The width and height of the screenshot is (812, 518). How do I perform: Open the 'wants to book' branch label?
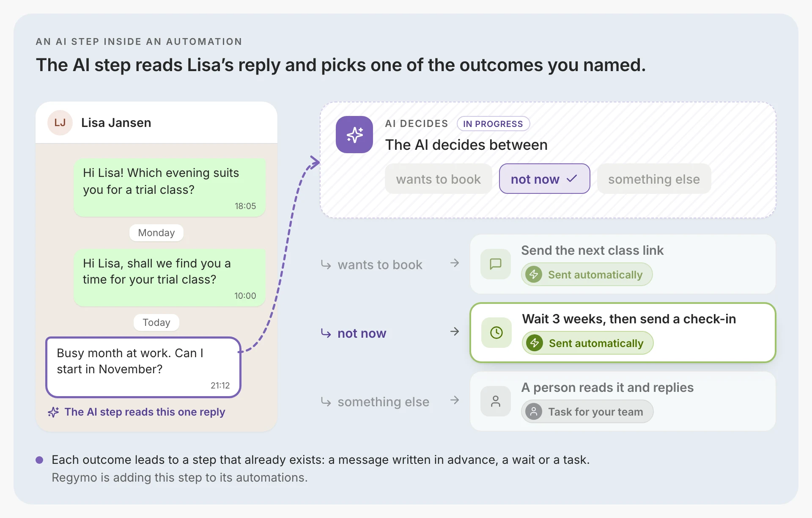[x=380, y=265]
